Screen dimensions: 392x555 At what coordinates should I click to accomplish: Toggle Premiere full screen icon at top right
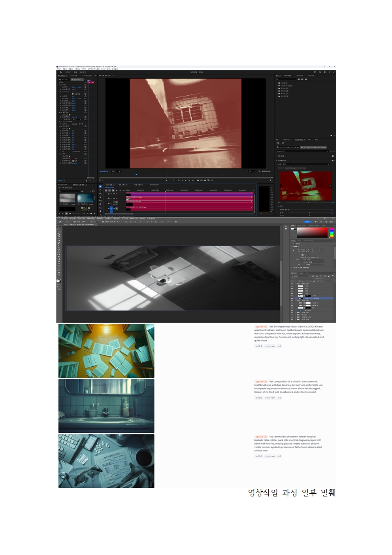(334, 72)
